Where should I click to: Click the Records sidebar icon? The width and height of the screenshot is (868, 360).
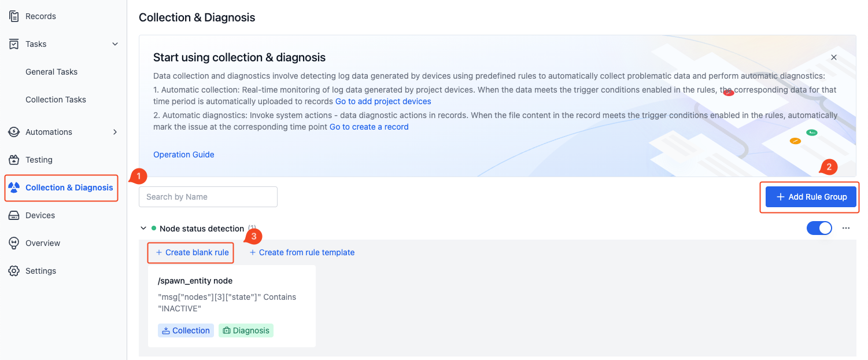tap(14, 16)
